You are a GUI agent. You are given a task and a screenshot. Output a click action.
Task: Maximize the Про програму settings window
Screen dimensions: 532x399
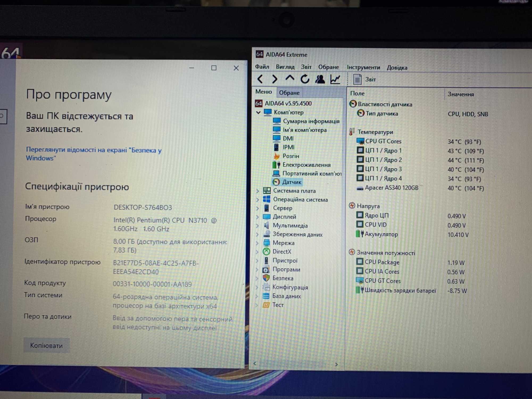[x=214, y=68]
